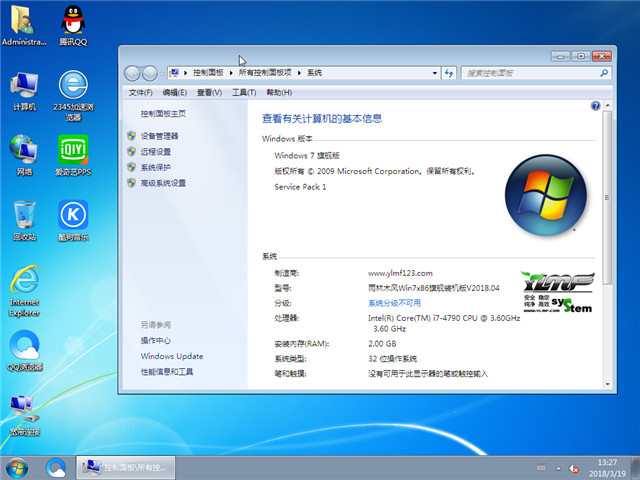The height and width of the screenshot is (480, 640).
Task: Click the blue Help question-mark icon
Action: point(596,106)
